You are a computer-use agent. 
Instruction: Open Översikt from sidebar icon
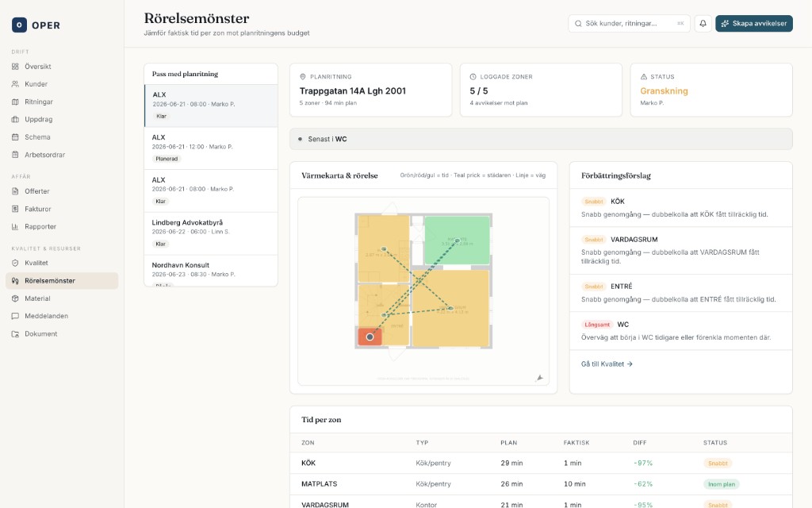(x=15, y=67)
